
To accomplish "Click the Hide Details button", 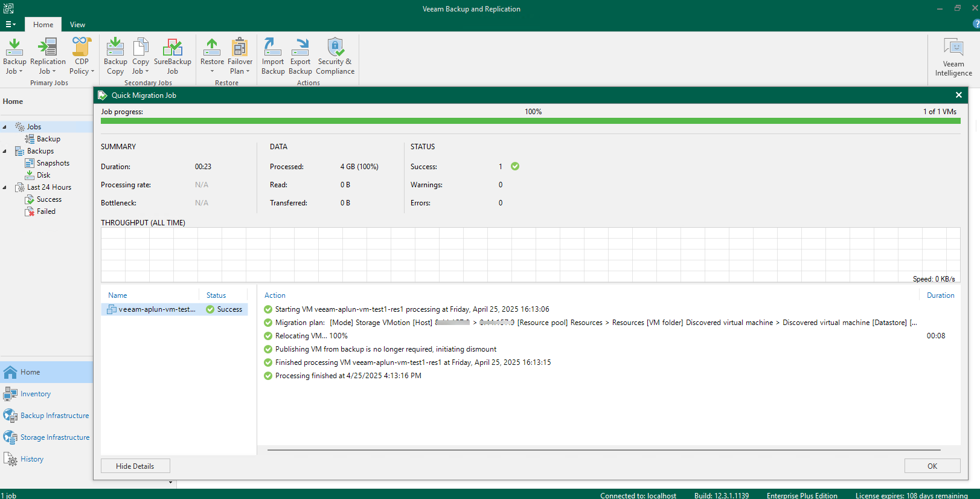I will pos(135,466).
